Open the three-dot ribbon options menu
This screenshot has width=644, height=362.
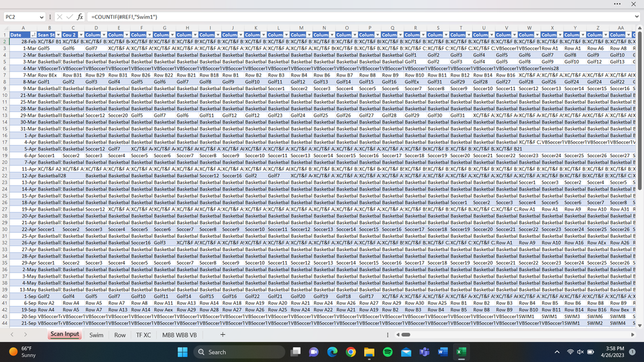coord(618,4)
